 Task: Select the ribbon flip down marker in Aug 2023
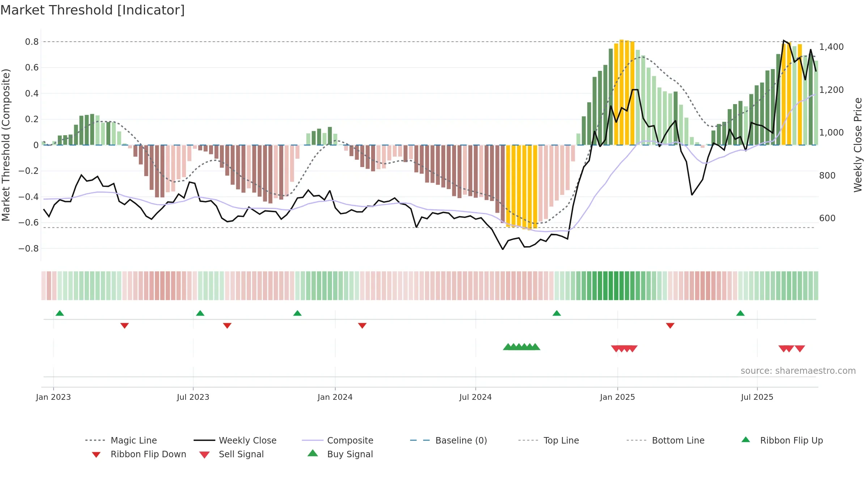tap(227, 326)
